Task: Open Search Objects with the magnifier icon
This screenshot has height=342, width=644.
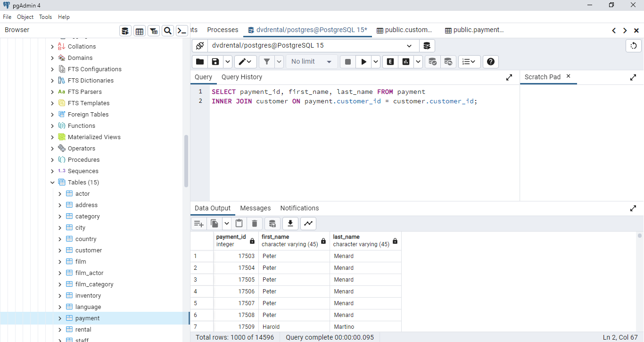Action: (x=168, y=31)
